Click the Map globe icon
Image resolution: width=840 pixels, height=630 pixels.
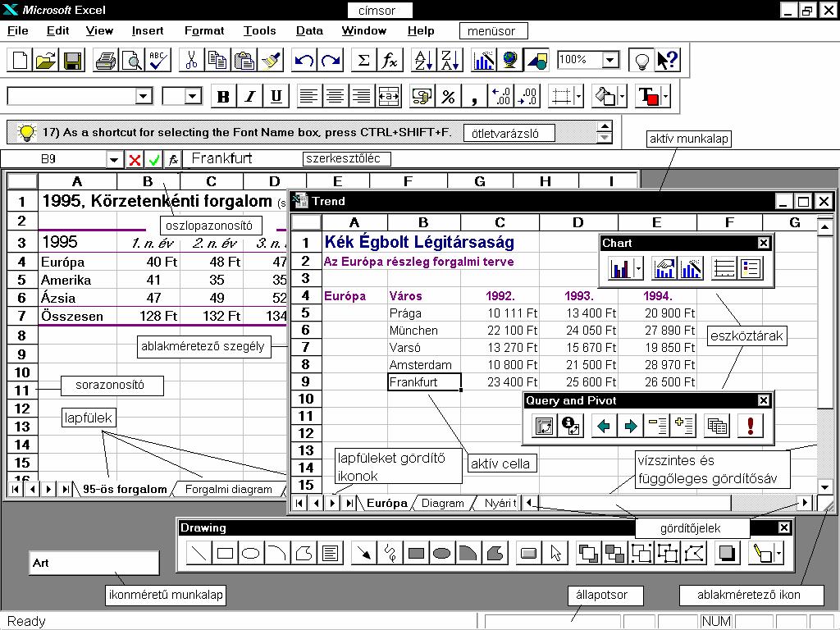tap(510, 60)
